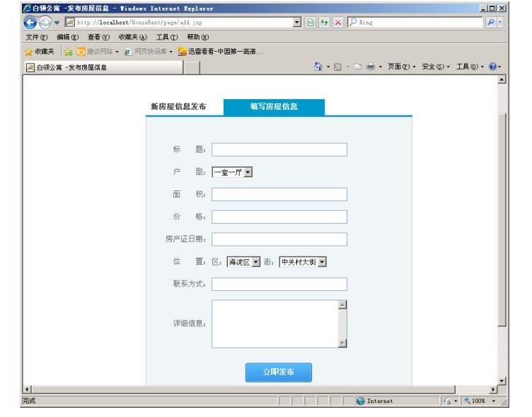The height and width of the screenshot is (417, 532).
Task: Expand the address bar history dropdown
Action: click(x=297, y=23)
